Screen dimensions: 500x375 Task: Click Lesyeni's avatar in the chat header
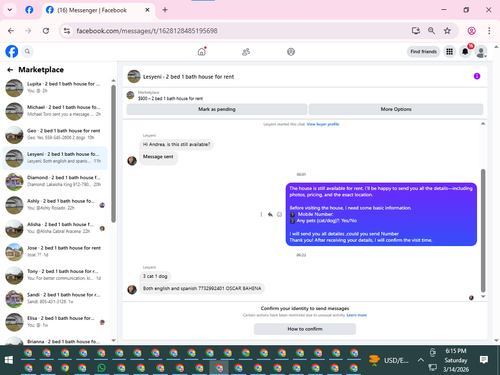(134, 76)
